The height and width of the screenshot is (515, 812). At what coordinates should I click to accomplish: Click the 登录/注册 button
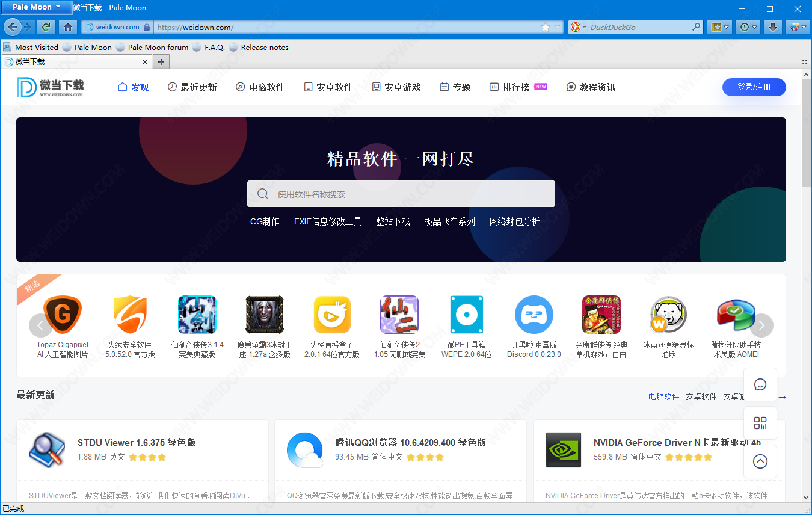[x=754, y=87]
